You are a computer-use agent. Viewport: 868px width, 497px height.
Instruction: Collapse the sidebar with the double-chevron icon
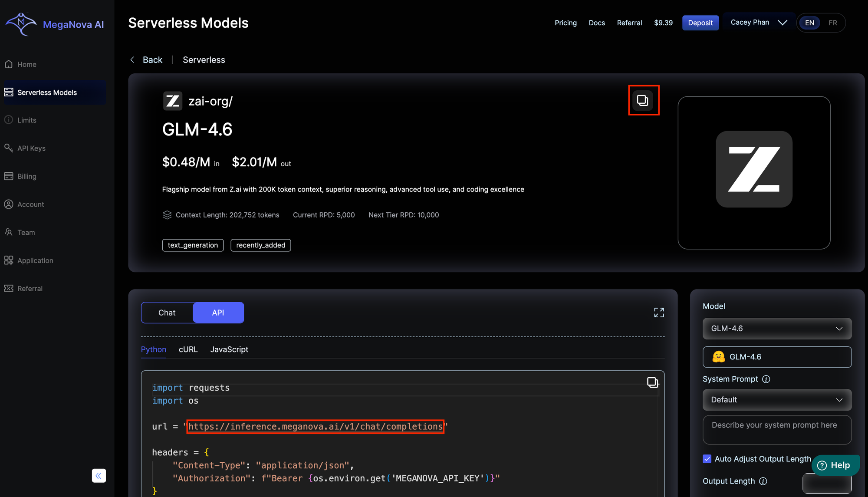[x=99, y=476]
